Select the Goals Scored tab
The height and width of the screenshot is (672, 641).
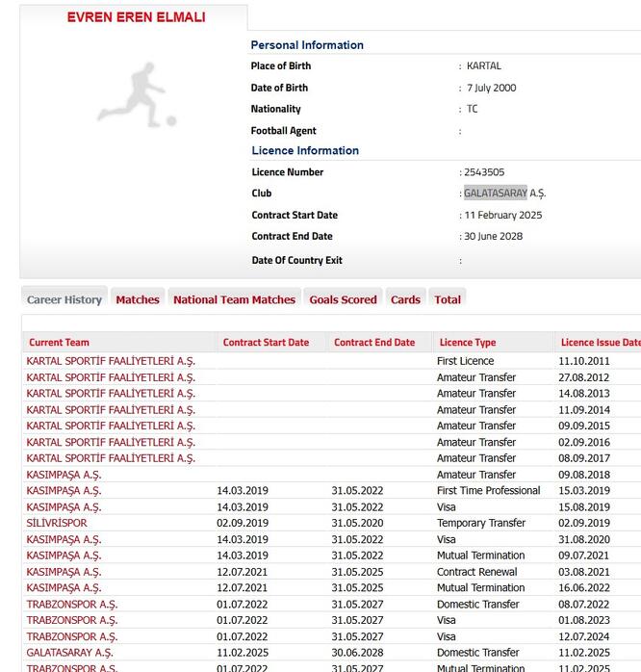[344, 299]
